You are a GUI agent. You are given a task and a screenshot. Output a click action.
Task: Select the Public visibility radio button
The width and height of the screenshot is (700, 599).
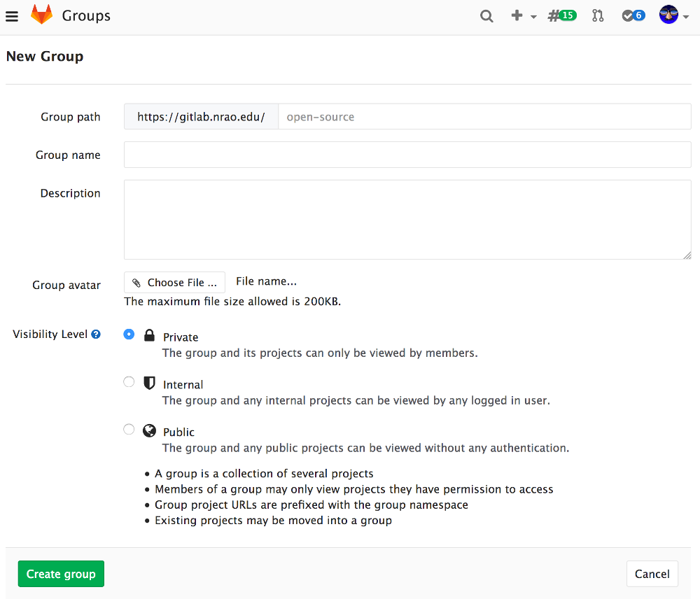[129, 430]
